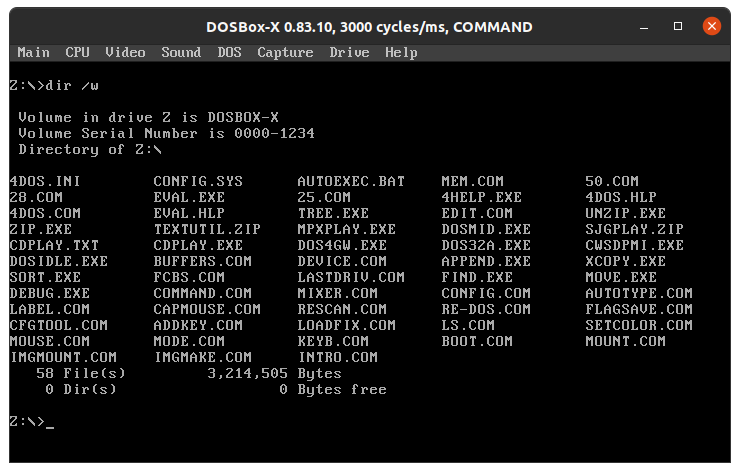Click the DOS4GW.EXE file name

coord(342,245)
